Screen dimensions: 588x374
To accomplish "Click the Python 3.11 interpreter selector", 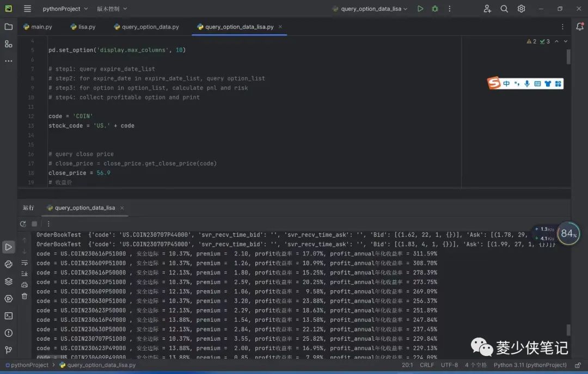I will (530, 365).
